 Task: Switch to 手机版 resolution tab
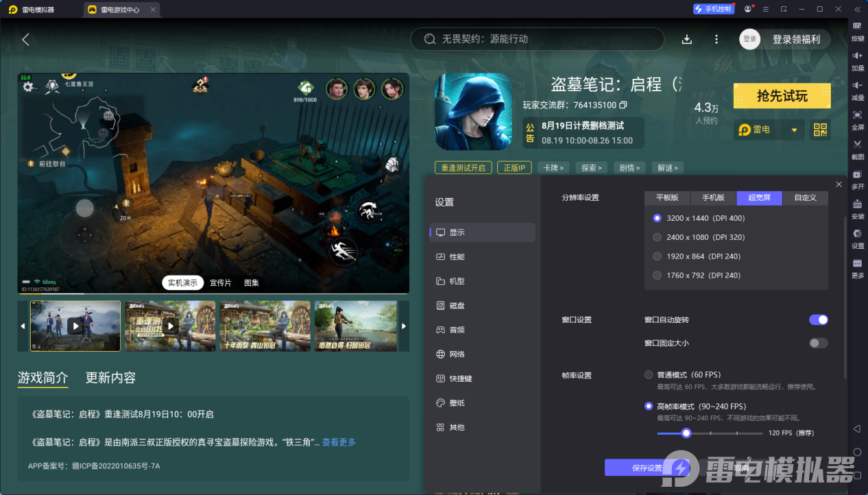click(713, 197)
